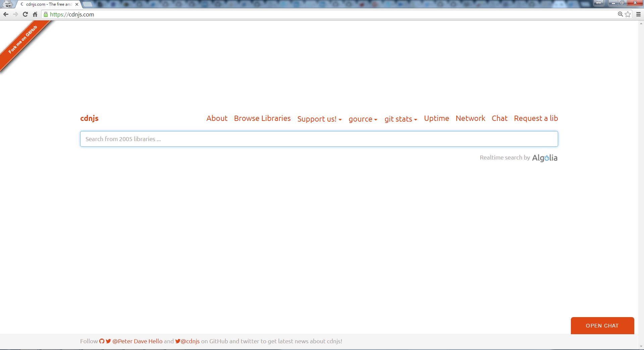Visit the @Peter Dave Hello link
The height and width of the screenshot is (350, 644).
(138, 341)
